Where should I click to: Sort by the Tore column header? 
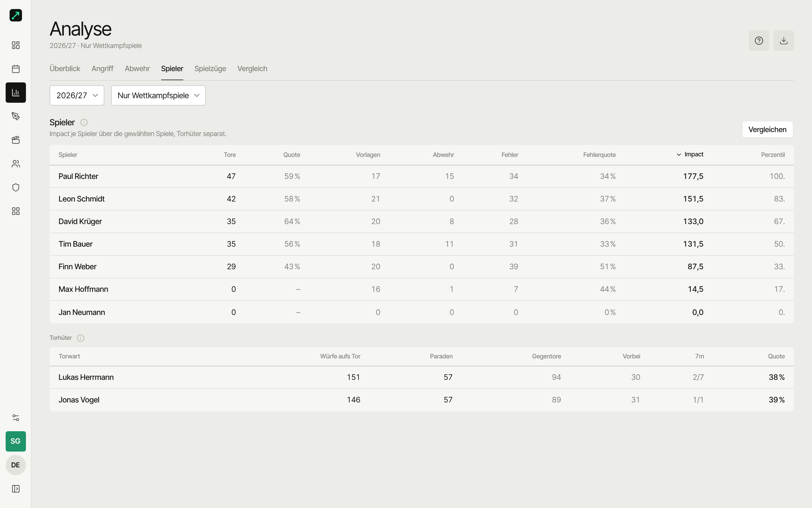coord(230,155)
